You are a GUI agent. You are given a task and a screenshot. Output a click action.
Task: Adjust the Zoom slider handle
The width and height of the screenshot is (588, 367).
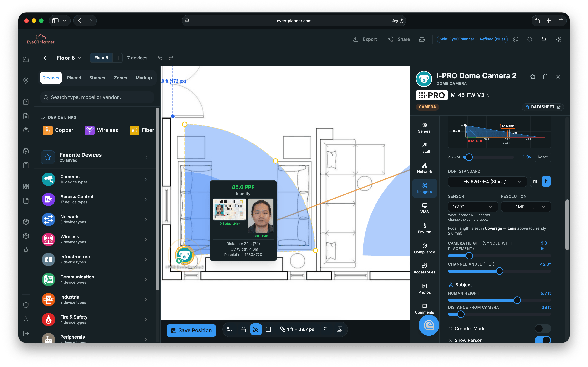pos(469,157)
